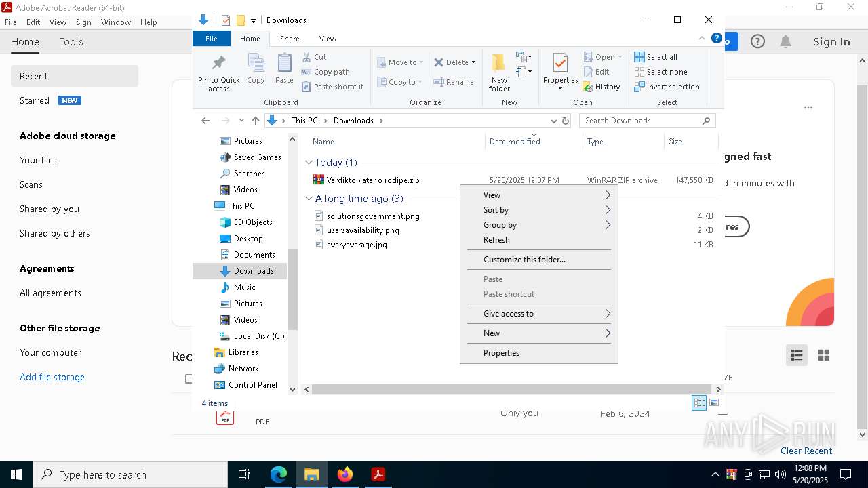Switch to the Share ribbon tab

click(x=290, y=39)
